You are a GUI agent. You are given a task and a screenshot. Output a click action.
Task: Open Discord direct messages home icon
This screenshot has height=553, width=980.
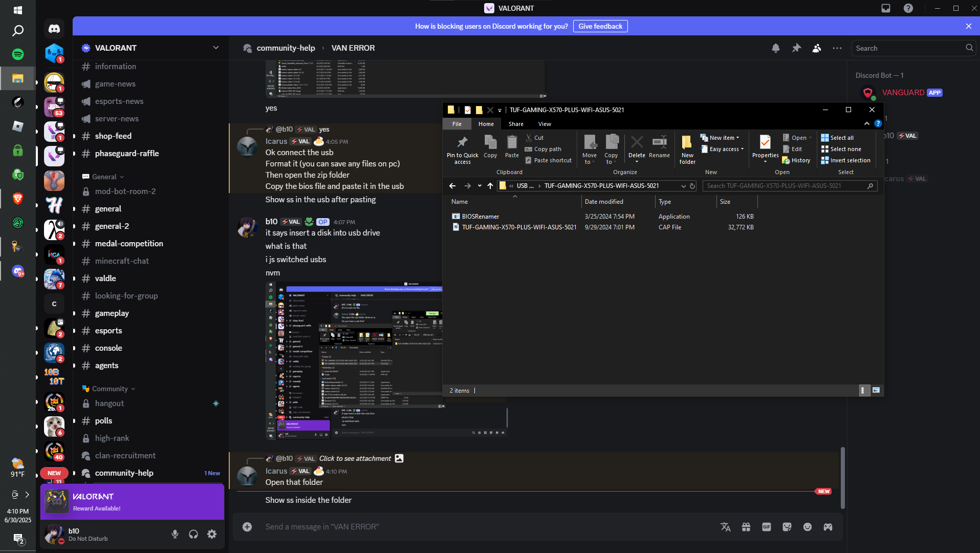click(54, 29)
